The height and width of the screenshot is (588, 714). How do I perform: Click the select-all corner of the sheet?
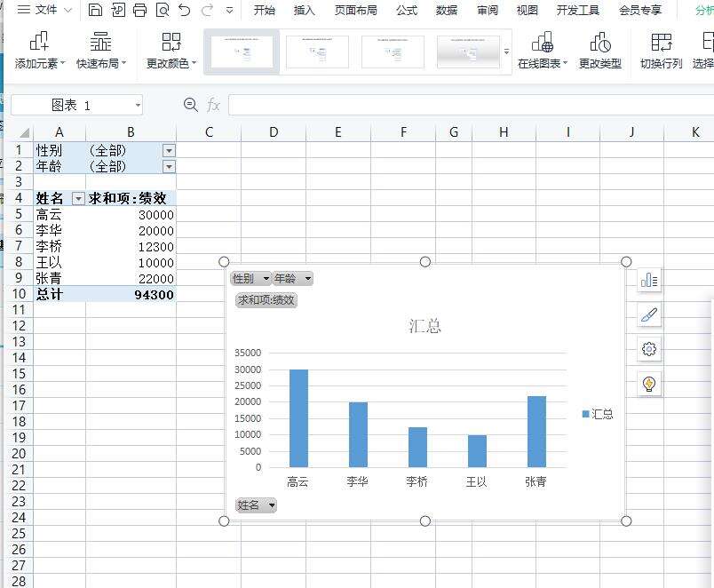coord(23,132)
